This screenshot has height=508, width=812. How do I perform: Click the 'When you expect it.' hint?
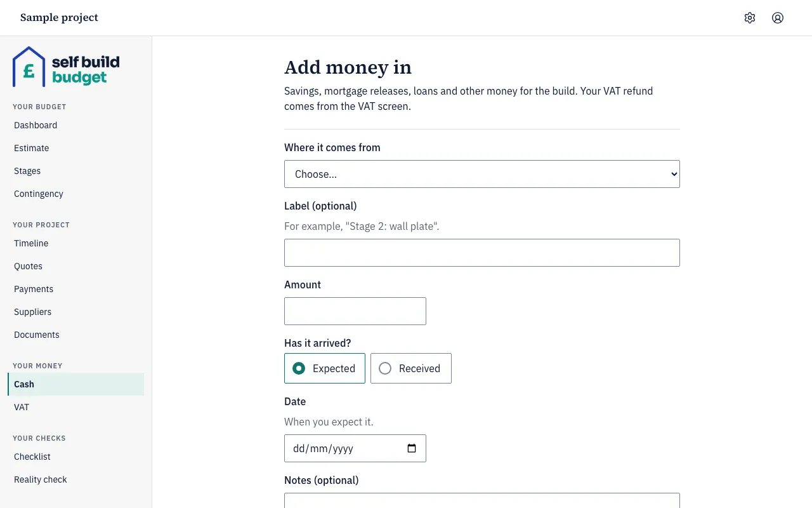pos(329,422)
